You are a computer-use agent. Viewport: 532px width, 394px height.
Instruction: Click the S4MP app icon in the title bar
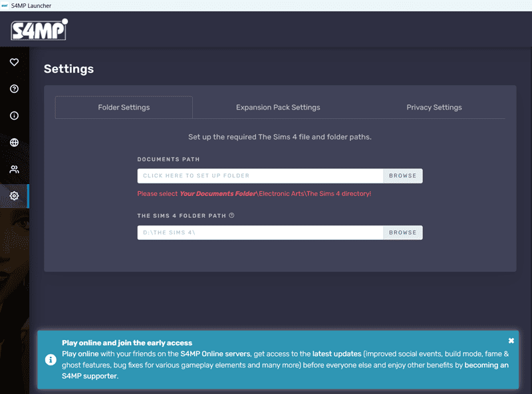click(5, 6)
